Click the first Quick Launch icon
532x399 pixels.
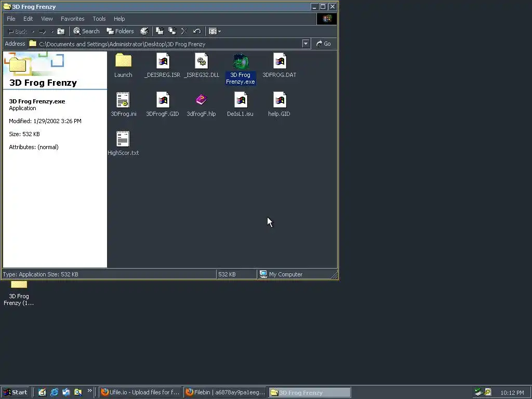(x=42, y=392)
